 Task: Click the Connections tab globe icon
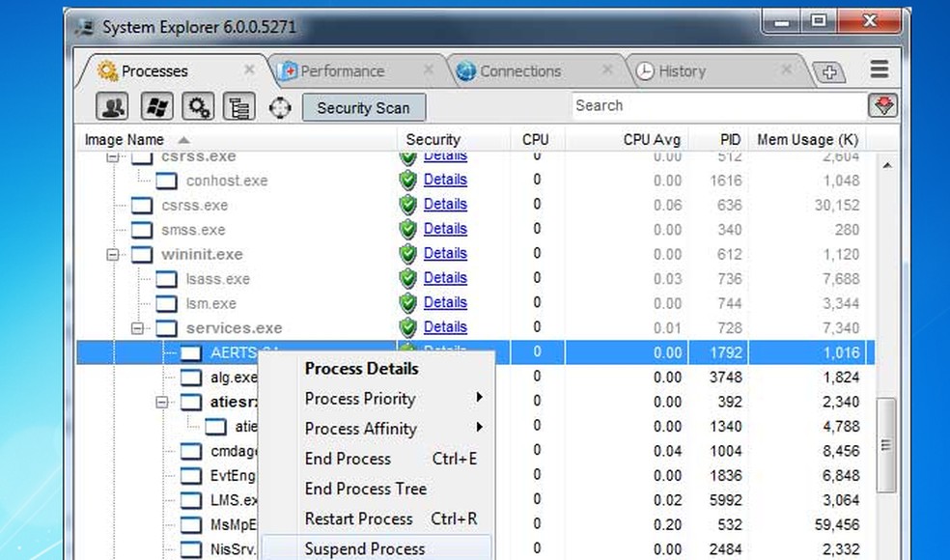pyautogui.click(x=464, y=70)
